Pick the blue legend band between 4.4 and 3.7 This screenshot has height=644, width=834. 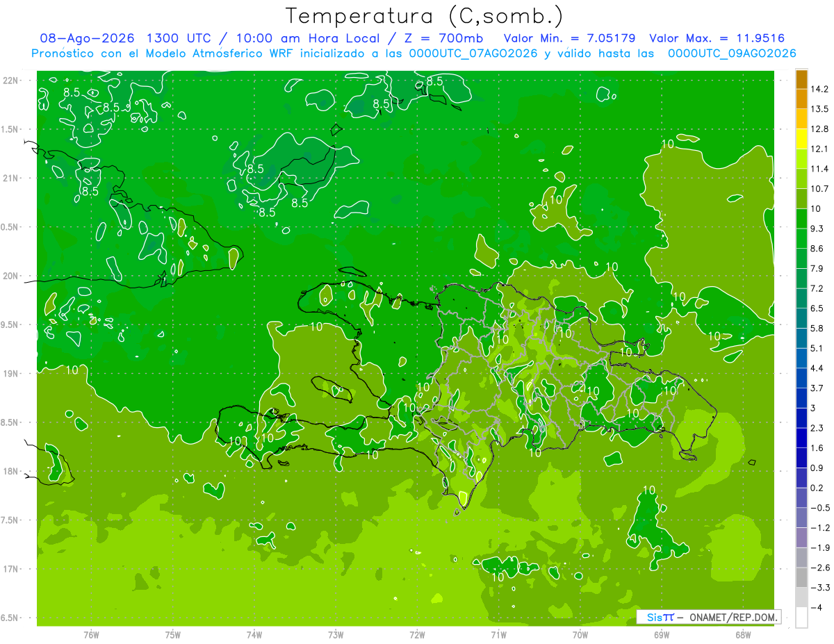(801, 378)
